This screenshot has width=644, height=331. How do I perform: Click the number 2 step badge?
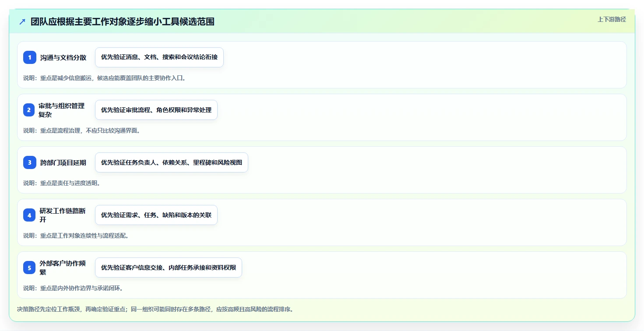point(29,110)
